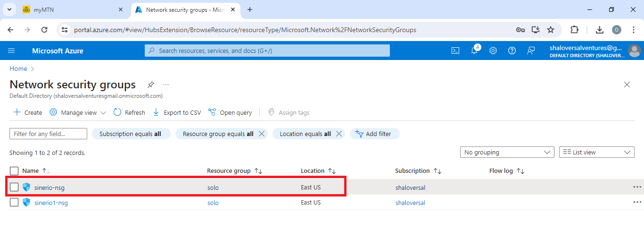
Task: Open shaloversal subscription in sinerio1-nsg row
Action: (410, 203)
